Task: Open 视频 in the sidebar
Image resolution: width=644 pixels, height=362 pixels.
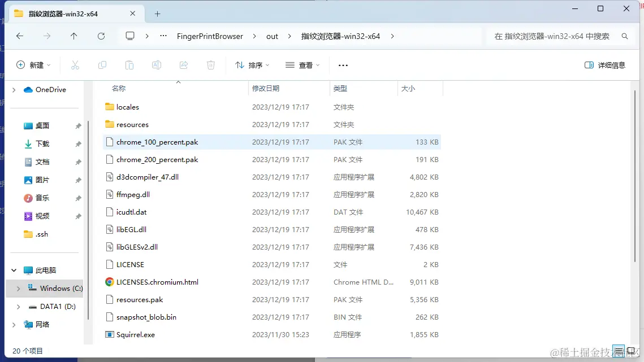Action: 42,216
